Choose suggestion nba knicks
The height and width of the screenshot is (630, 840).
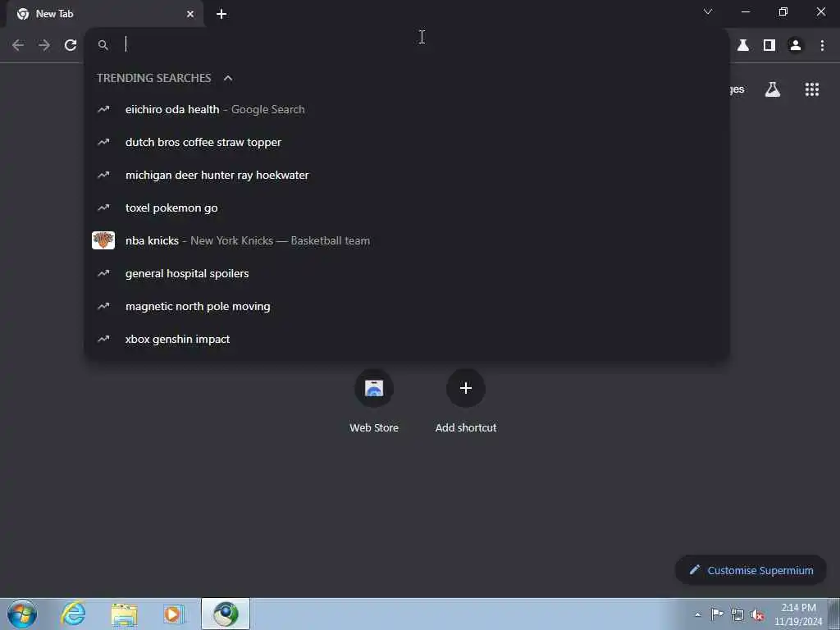point(407,240)
